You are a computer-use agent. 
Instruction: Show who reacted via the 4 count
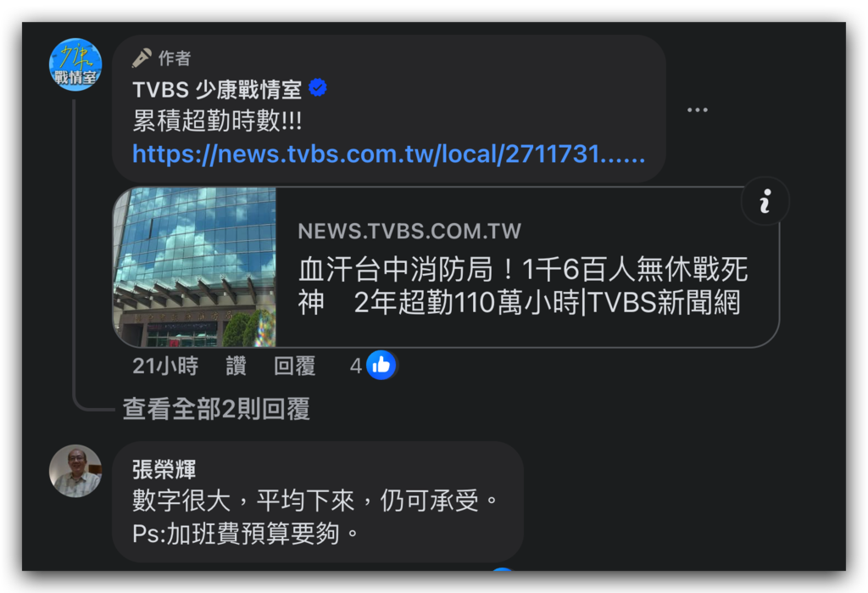click(355, 366)
